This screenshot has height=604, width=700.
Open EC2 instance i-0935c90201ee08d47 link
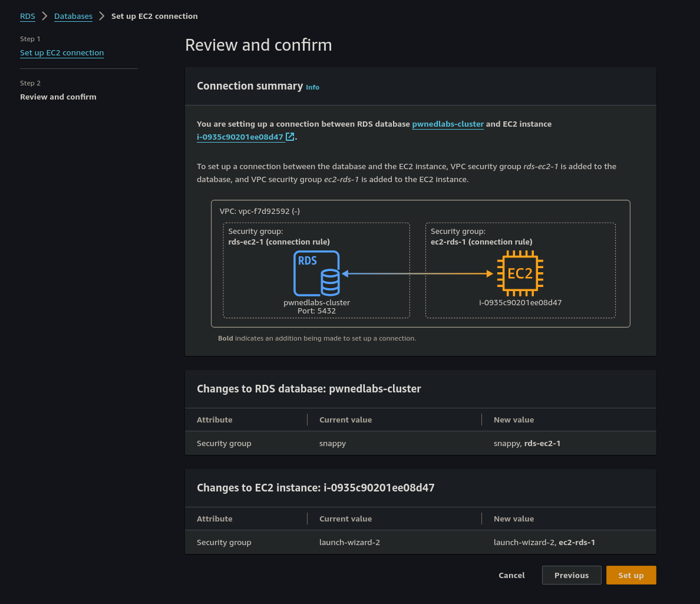pyautogui.click(x=240, y=137)
